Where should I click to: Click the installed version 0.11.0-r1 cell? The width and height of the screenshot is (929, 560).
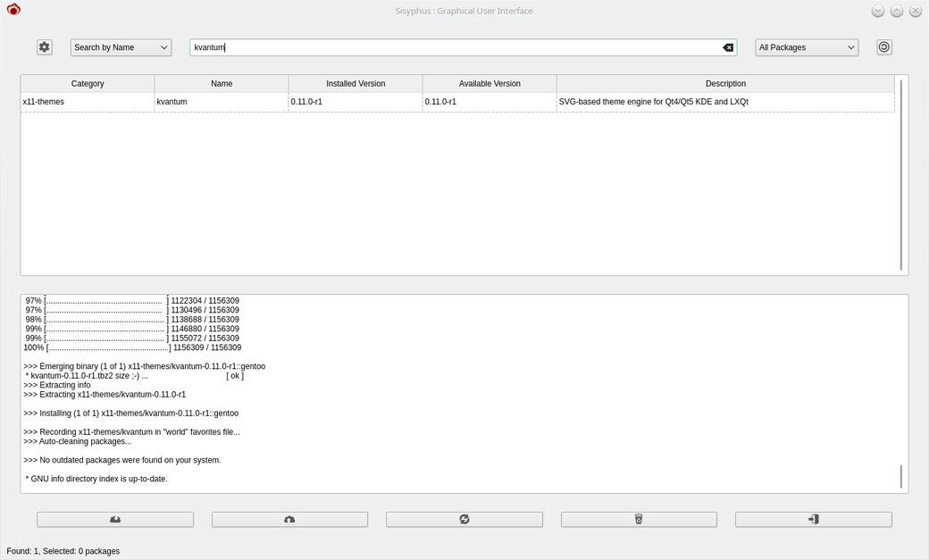click(356, 102)
